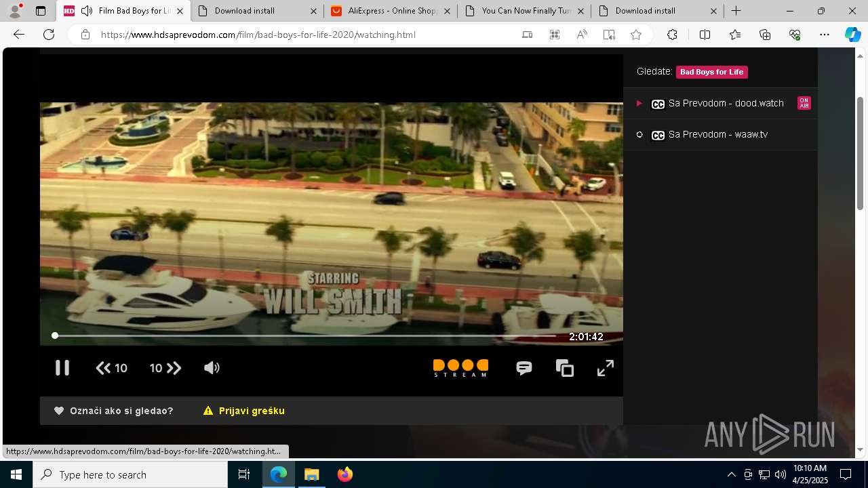
Task: Open File Explorer from taskbar
Action: click(x=311, y=474)
